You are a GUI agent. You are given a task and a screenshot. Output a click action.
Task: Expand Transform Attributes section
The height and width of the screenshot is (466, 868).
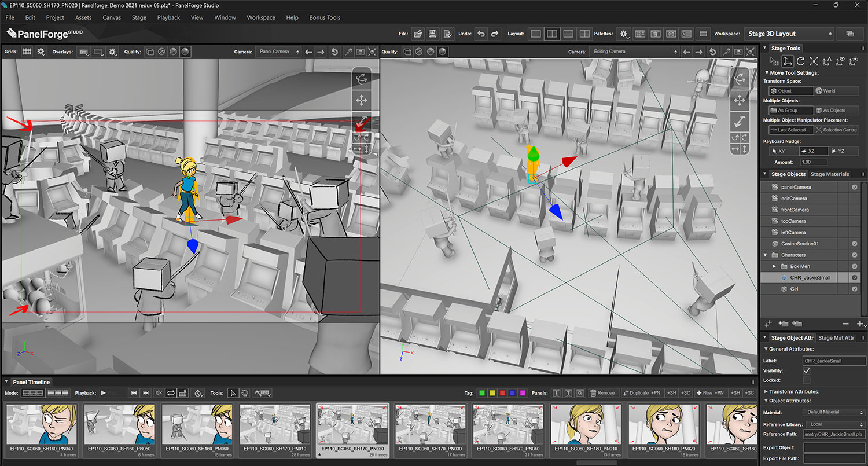(x=766, y=391)
